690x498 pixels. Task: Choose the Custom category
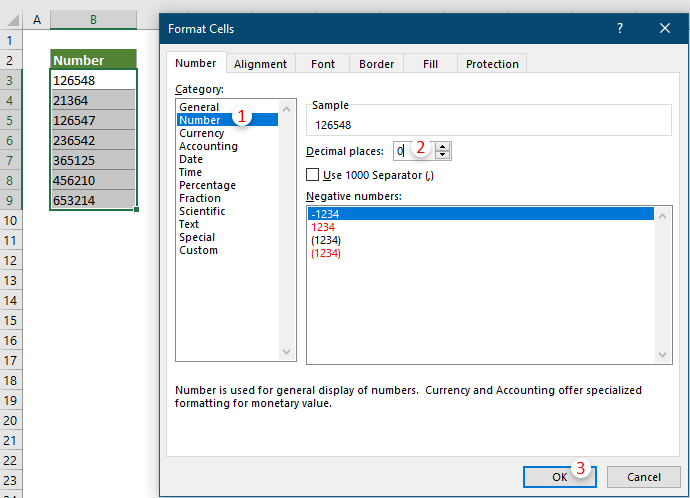[198, 250]
